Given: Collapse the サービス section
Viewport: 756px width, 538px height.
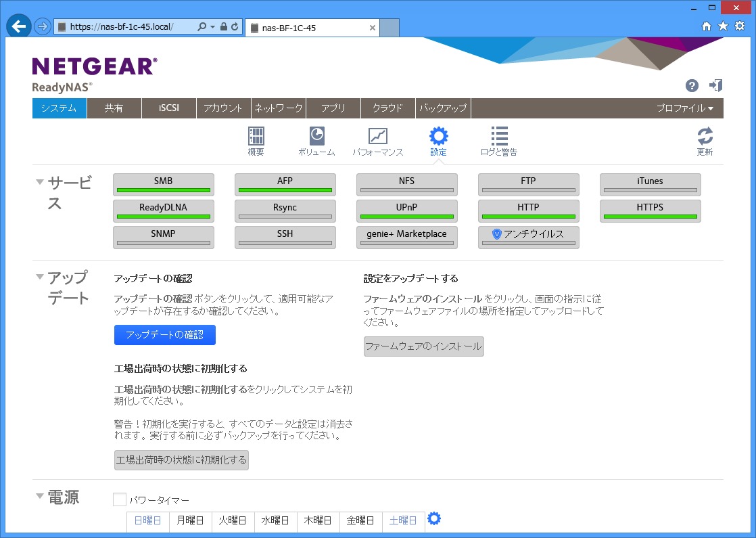Looking at the screenshot, I should 40,182.
